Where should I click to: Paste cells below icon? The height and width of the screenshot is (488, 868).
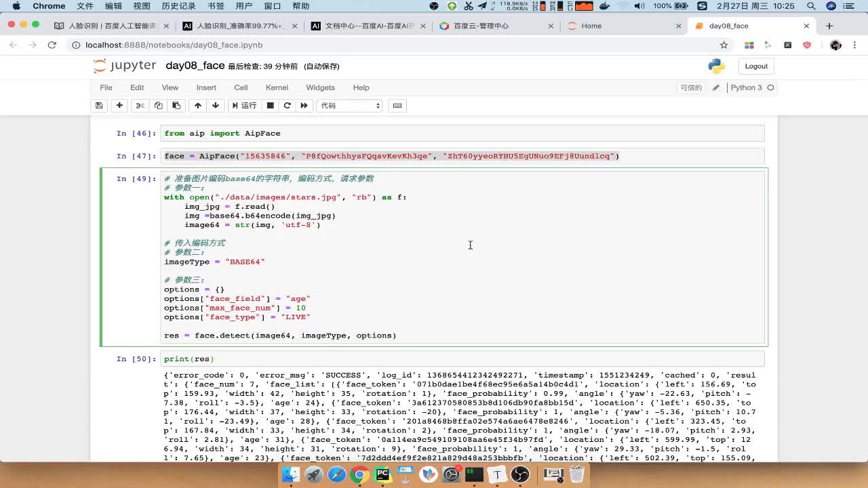176,105
